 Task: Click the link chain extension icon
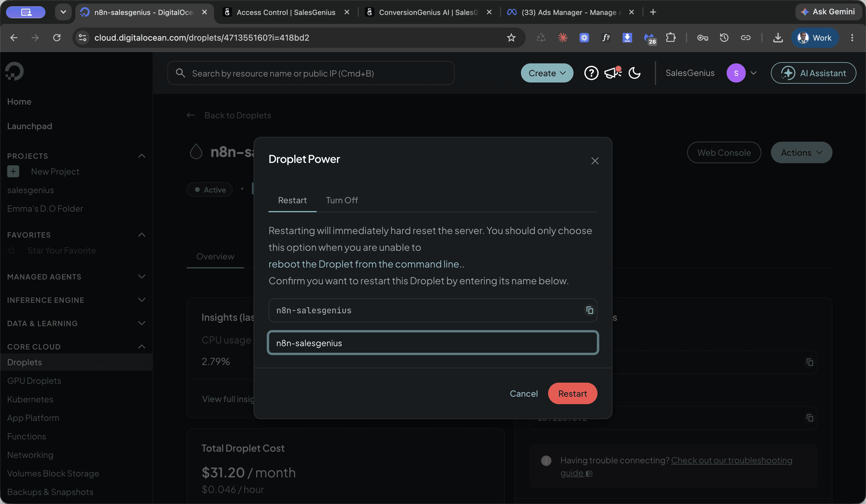click(745, 37)
